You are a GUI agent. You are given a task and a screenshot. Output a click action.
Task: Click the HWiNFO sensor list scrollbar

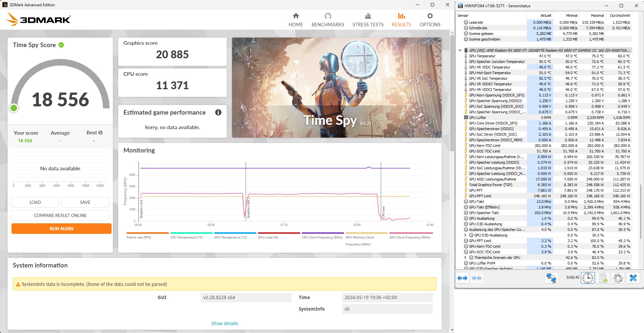(641, 211)
